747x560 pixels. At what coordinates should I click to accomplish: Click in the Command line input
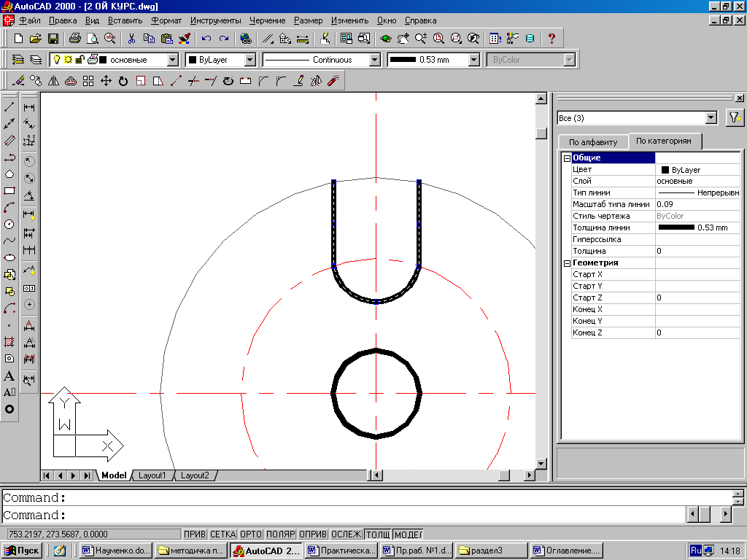coord(343,516)
